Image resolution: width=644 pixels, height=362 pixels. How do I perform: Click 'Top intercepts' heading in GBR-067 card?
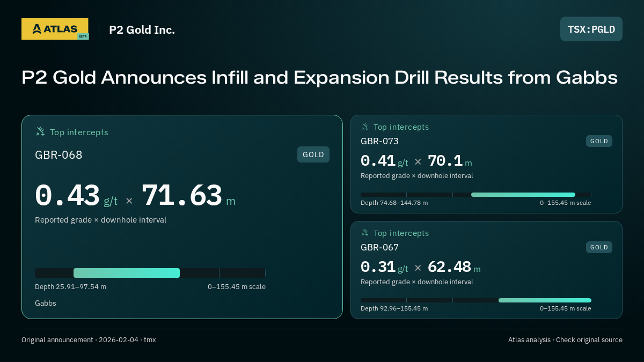(x=401, y=233)
